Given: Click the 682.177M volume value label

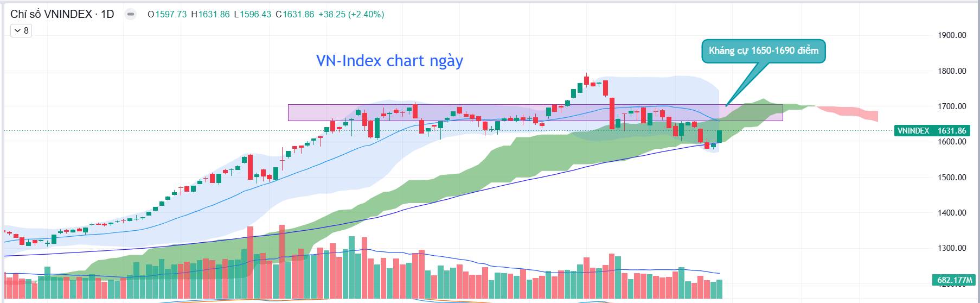Looking at the screenshot, I should (x=955, y=280).
